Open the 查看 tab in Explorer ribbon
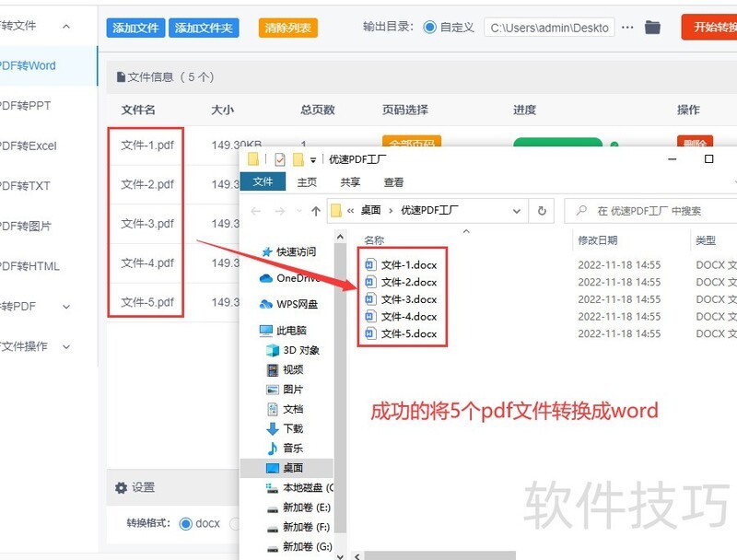737x560 pixels. pos(393,181)
